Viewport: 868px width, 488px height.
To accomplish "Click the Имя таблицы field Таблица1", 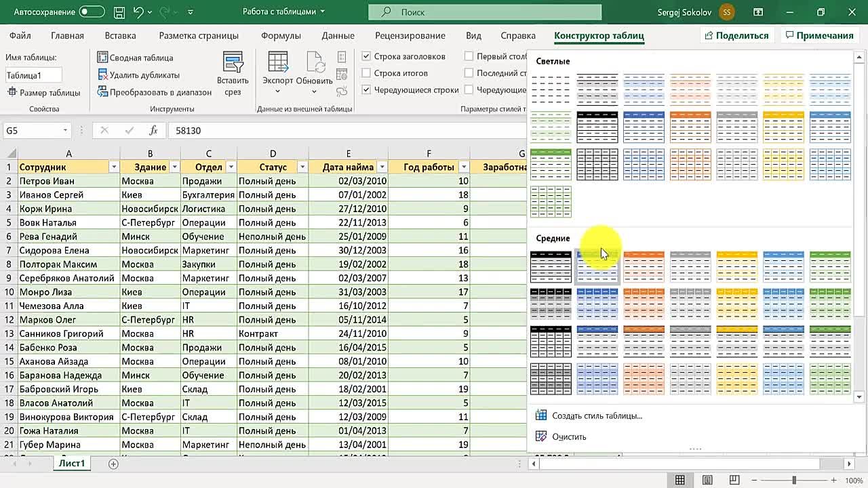I will pyautogui.click(x=34, y=75).
